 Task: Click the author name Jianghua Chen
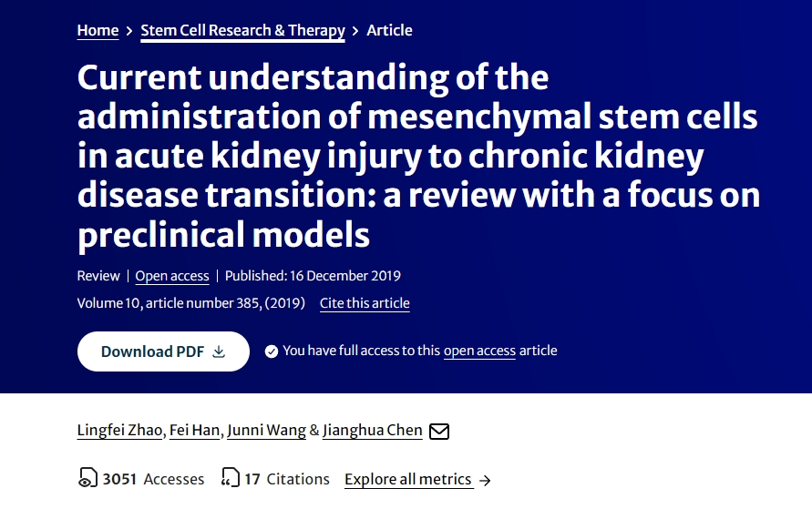coord(373,430)
